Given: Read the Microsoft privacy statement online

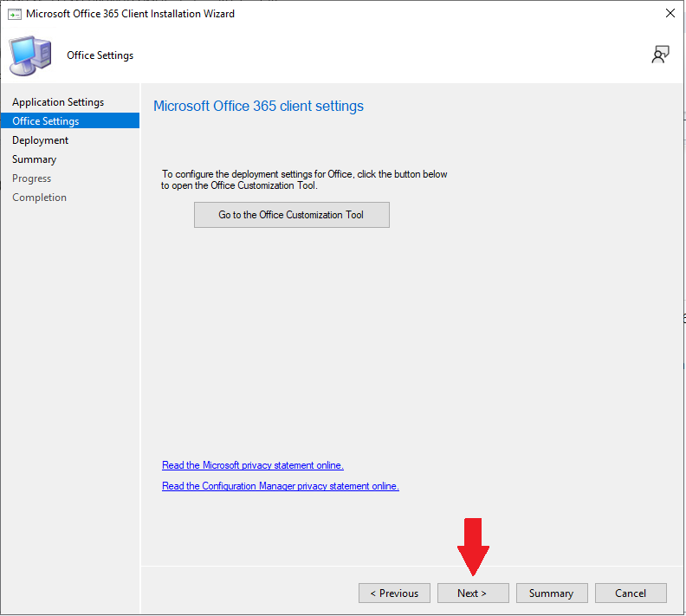Looking at the screenshot, I should coord(253,465).
